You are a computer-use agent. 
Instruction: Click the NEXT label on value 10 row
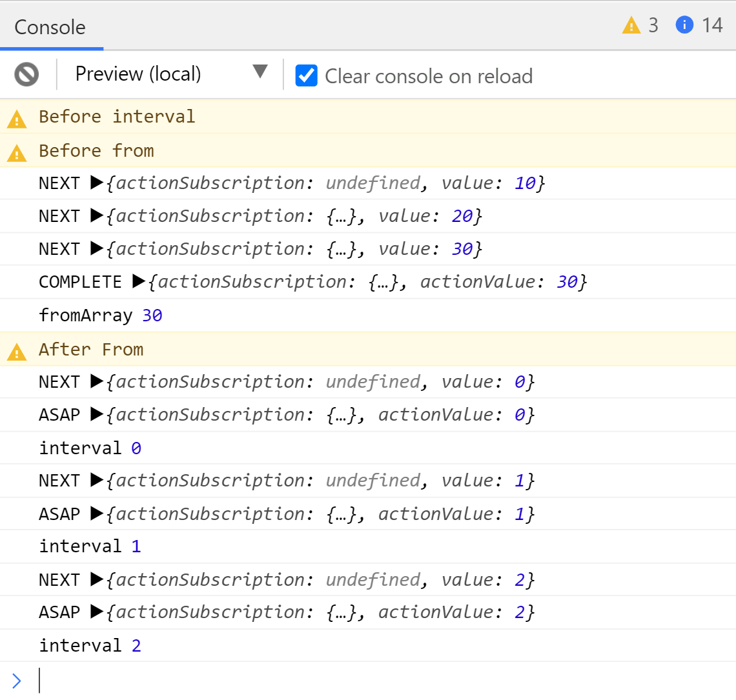point(59,183)
